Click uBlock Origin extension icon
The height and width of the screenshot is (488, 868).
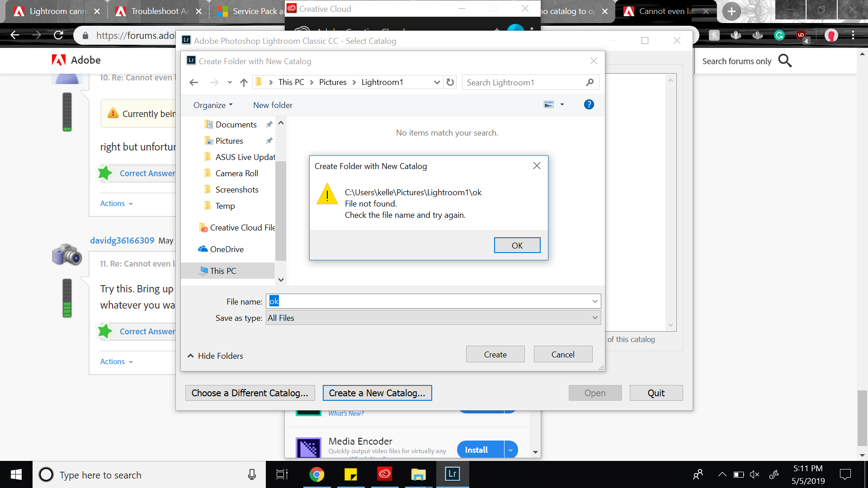coord(802,35)
